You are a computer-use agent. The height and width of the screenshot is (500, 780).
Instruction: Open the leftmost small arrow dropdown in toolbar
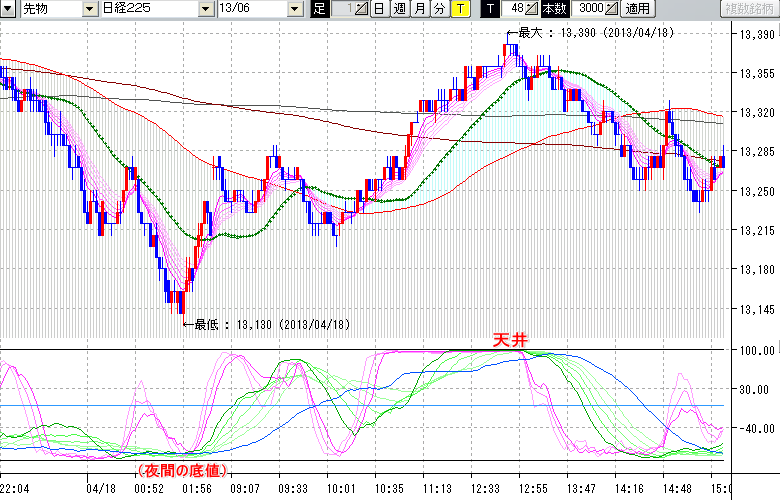click(x=7, y=9)
